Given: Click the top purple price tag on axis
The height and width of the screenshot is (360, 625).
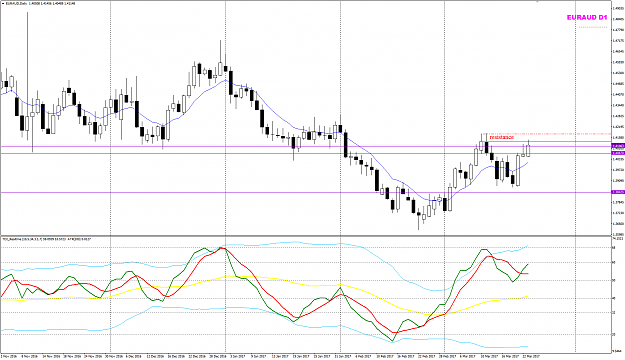Looking at the screenshot, I should [618, 146].
